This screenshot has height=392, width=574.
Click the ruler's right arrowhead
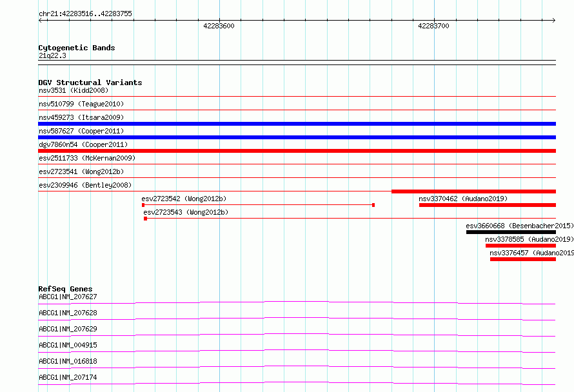coord(554,20)
